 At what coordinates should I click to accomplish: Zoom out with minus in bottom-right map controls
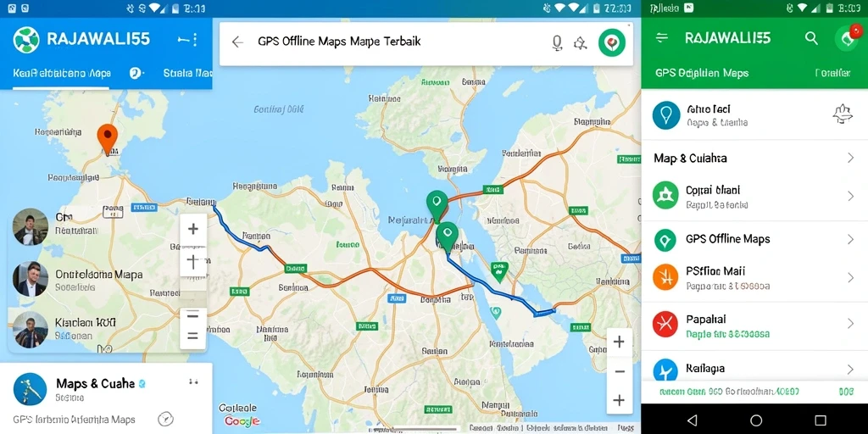(620, 371)
